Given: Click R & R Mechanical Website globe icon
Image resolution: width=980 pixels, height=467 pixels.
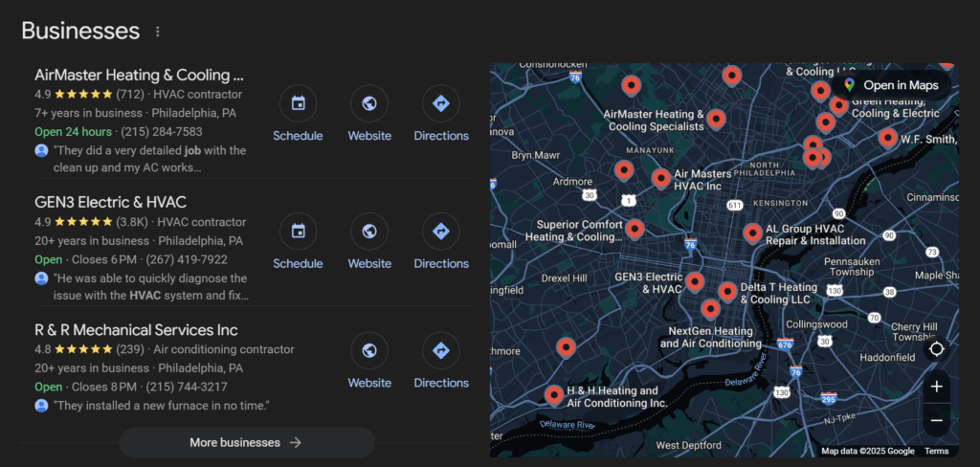Looking at the screenshot, I should coord(369,350).
